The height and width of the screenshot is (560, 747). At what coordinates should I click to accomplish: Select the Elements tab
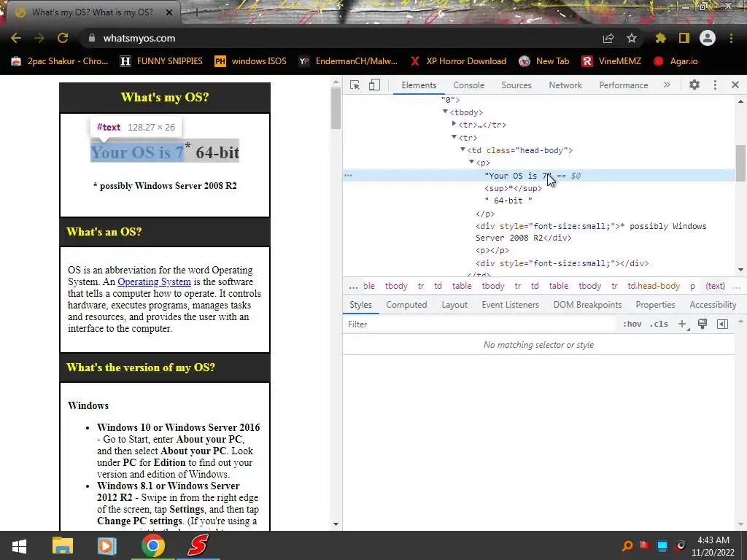(419, 85)
